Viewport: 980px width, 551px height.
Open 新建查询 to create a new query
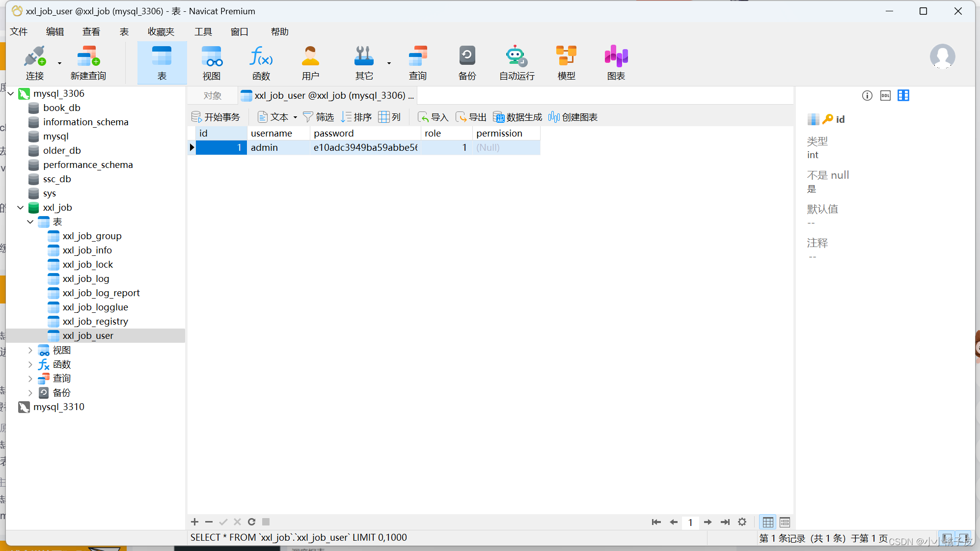click(88, 62)
